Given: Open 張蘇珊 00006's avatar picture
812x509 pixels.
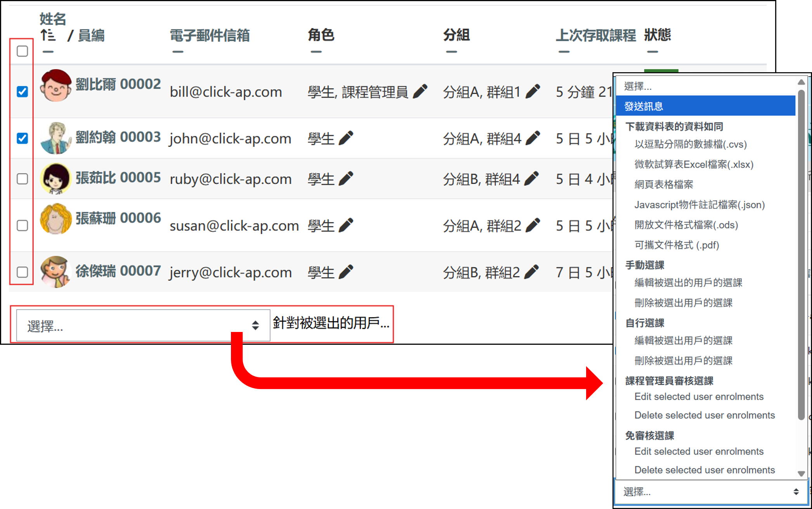Looking at the screenshot, I should (x=56, y=219).
